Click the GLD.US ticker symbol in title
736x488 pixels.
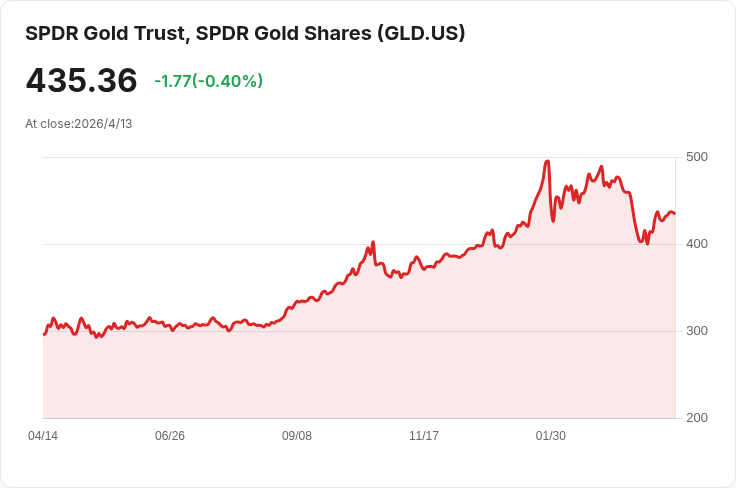click(422, 33)
